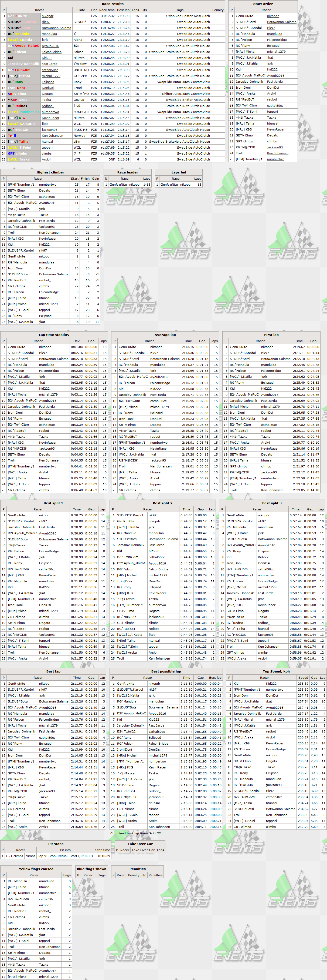Open nikopdr profile link in Race results
The height and width of the screenshot is (980, 327).
point(47,16)
